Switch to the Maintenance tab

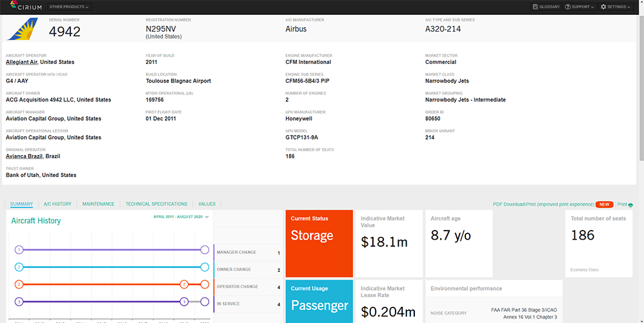(x=98, y=204)
